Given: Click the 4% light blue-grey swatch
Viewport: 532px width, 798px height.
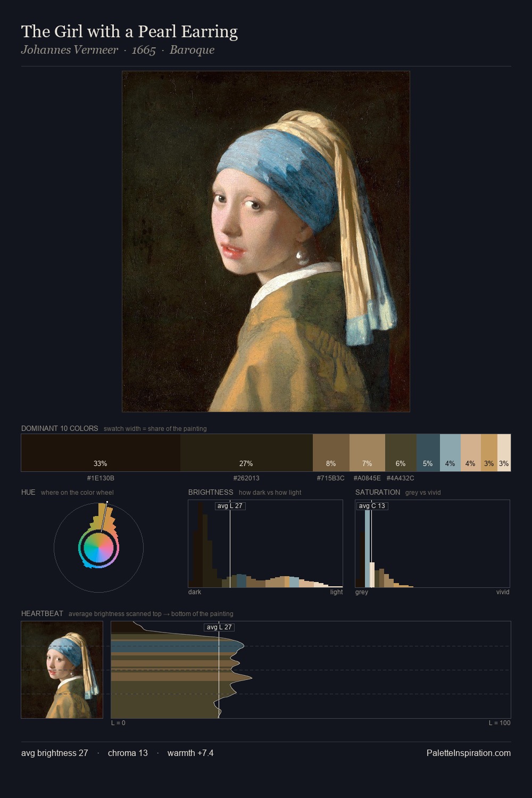Looking at the screenshot, I should pos(450,453).
